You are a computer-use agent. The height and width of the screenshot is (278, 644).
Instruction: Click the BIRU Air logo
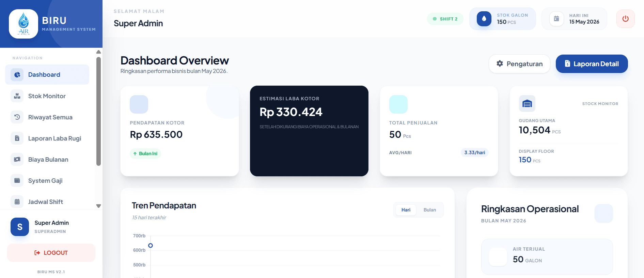23,24
